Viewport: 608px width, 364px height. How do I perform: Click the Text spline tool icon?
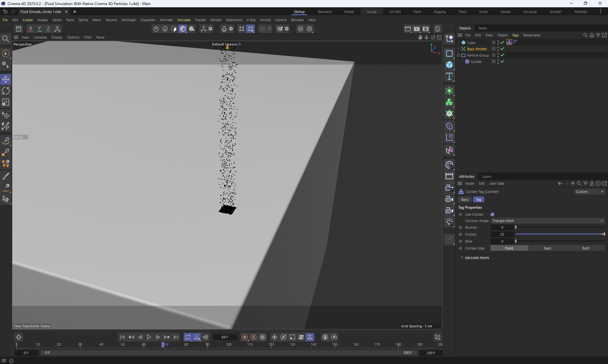(x=449, y=76)
